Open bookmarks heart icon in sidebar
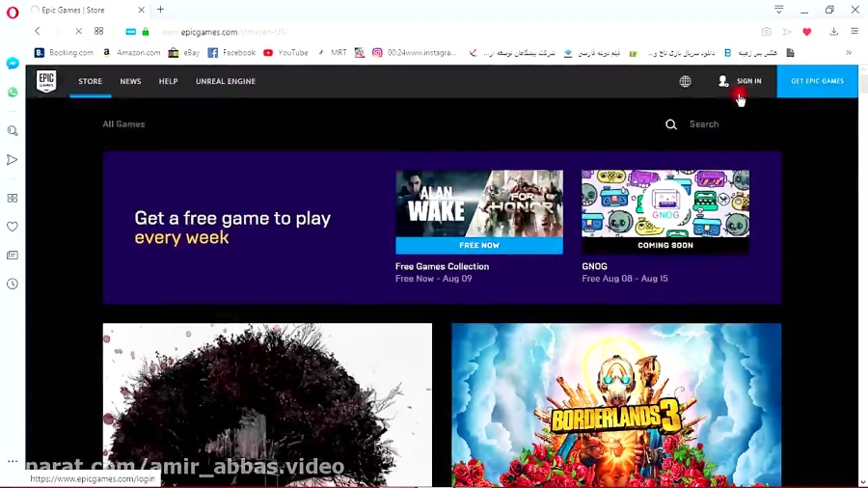Viewport: 868px width, 488px height. pyautogui.click(x=13, y=227)
